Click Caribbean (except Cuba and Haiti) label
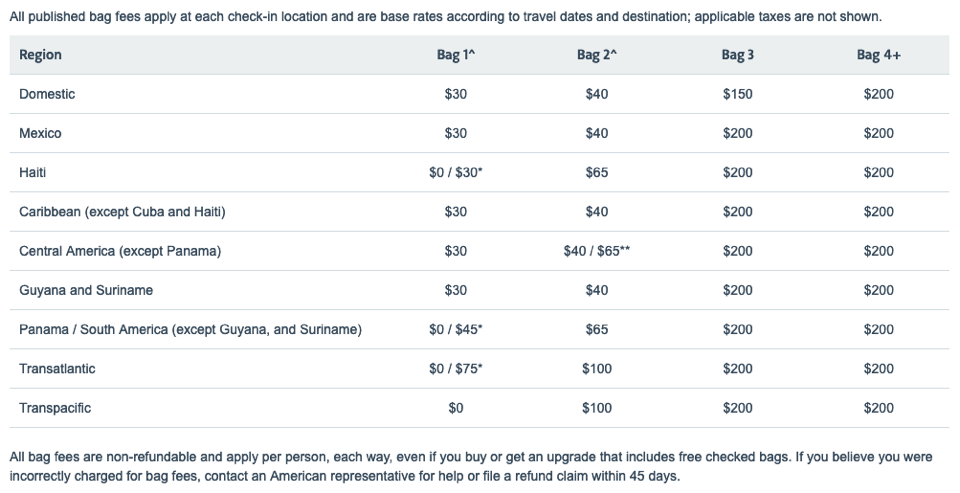The width and height of the screenshot is (960, 493). (x=122, y=212)
